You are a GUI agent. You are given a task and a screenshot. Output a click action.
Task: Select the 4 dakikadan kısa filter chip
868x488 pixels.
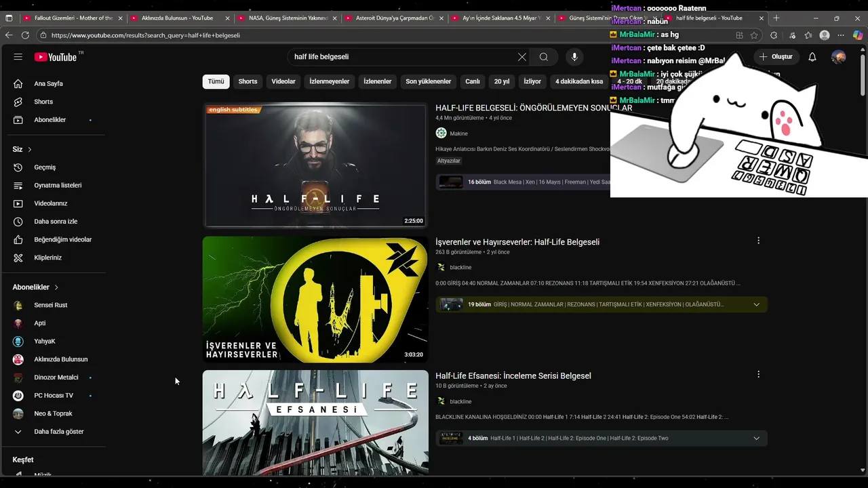tap(579, 81)
